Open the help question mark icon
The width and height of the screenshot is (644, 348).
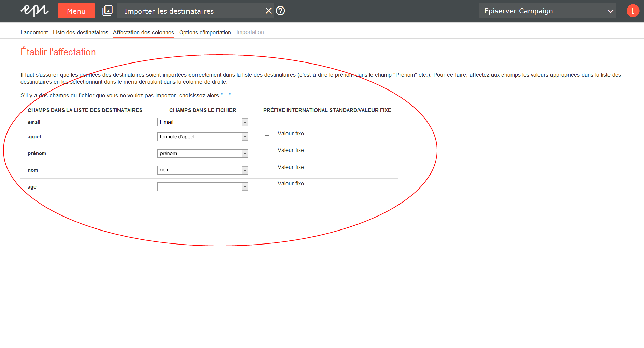coord(280,11)
